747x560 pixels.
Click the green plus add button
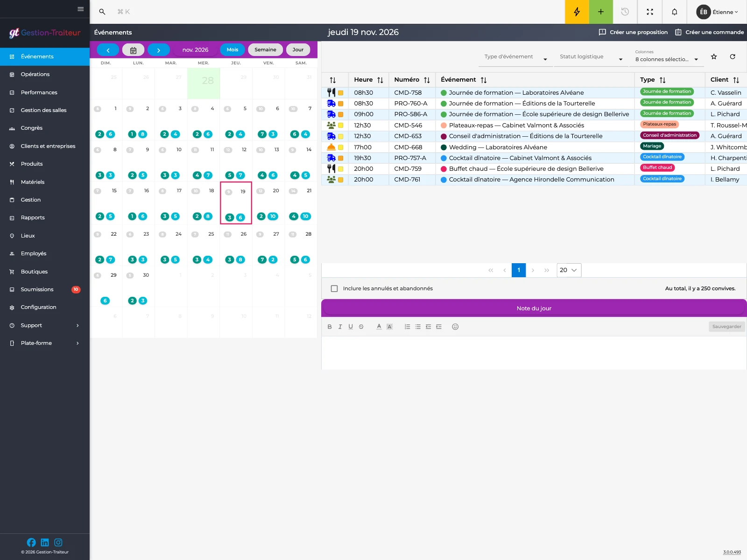click(601, 12)
